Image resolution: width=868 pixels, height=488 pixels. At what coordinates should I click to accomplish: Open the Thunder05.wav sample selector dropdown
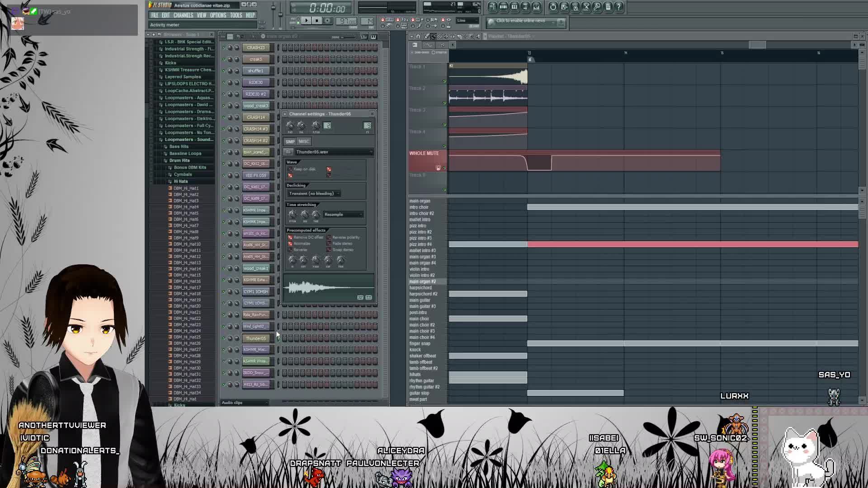tap(371, 152)
